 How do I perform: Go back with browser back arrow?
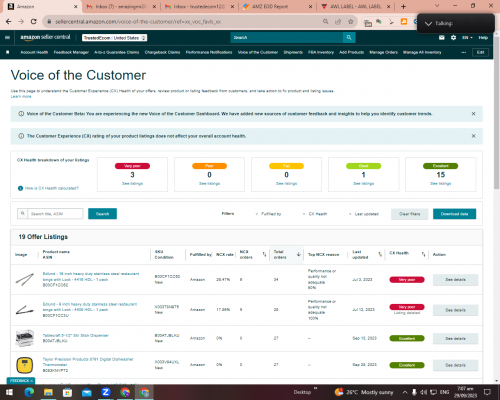[9, 22]
